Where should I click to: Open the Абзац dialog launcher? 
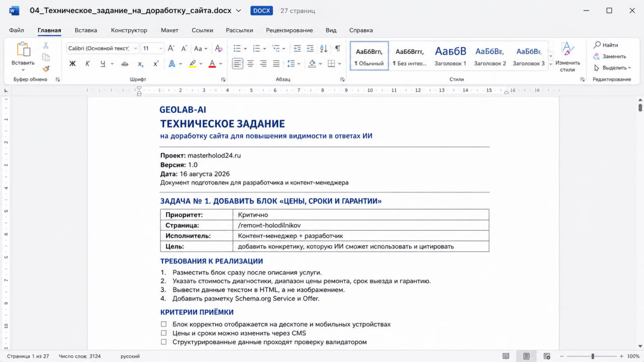pos(342,79)
